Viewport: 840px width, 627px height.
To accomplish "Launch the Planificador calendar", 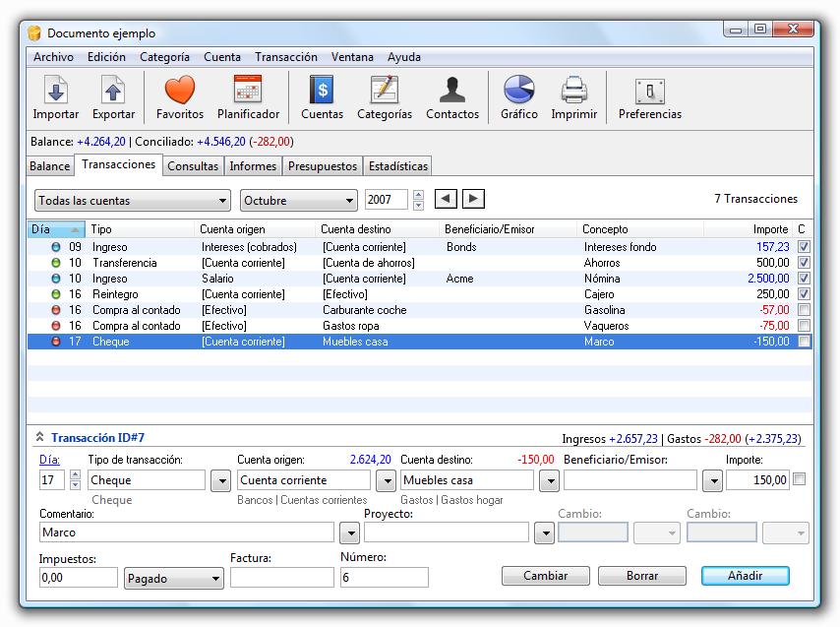I will (x=248, y=97).
